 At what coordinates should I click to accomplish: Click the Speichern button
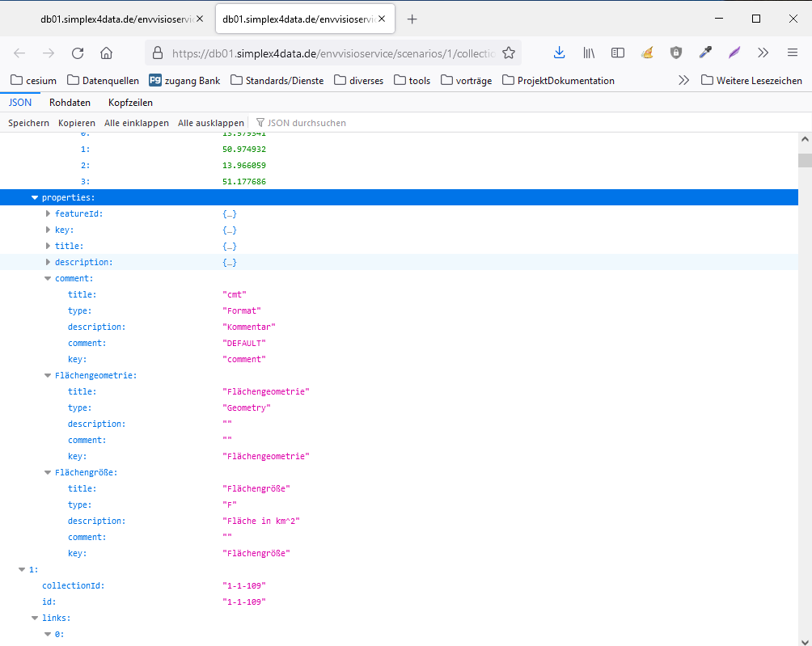point(28,123)
